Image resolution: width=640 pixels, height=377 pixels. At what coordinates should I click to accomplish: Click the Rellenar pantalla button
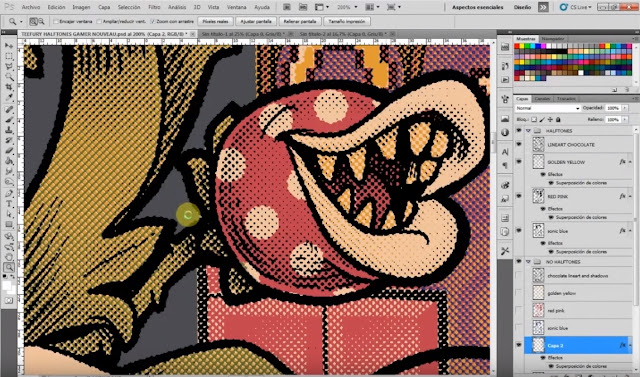pyautogui.click(x=300, y=21)
